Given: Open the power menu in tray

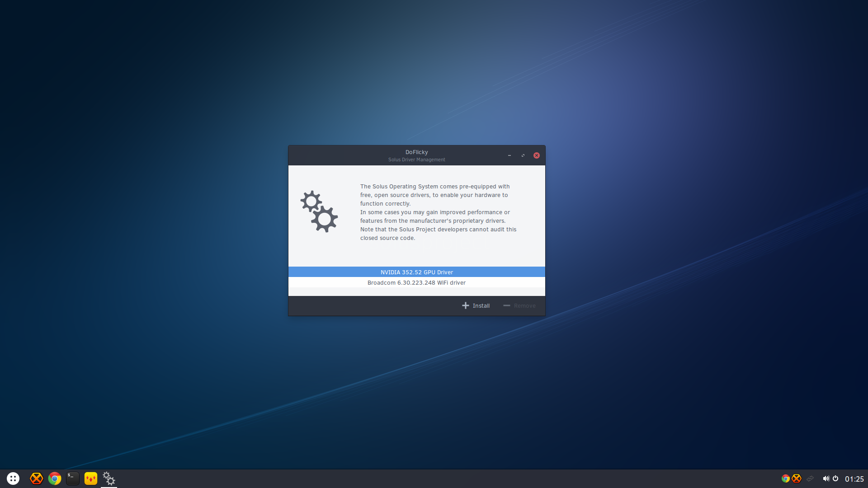Looking at the screenshot, I should (835, 479).
